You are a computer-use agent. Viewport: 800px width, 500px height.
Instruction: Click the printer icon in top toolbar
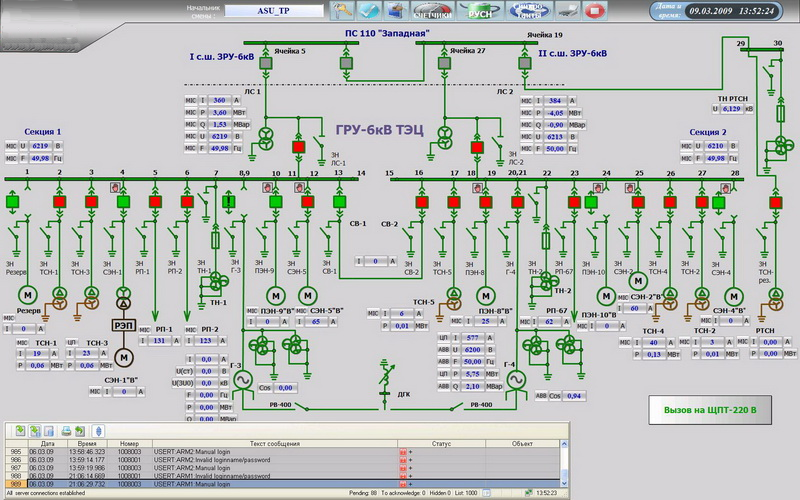click(567, 11)
